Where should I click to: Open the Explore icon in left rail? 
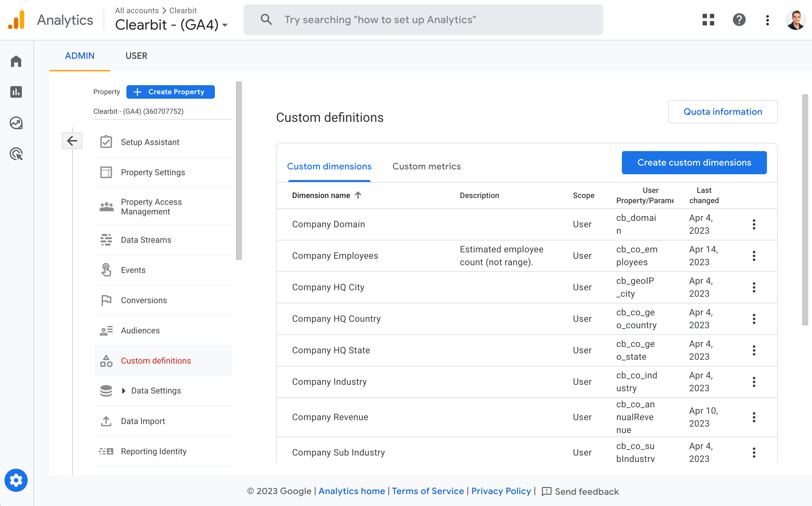pos(16,123)
